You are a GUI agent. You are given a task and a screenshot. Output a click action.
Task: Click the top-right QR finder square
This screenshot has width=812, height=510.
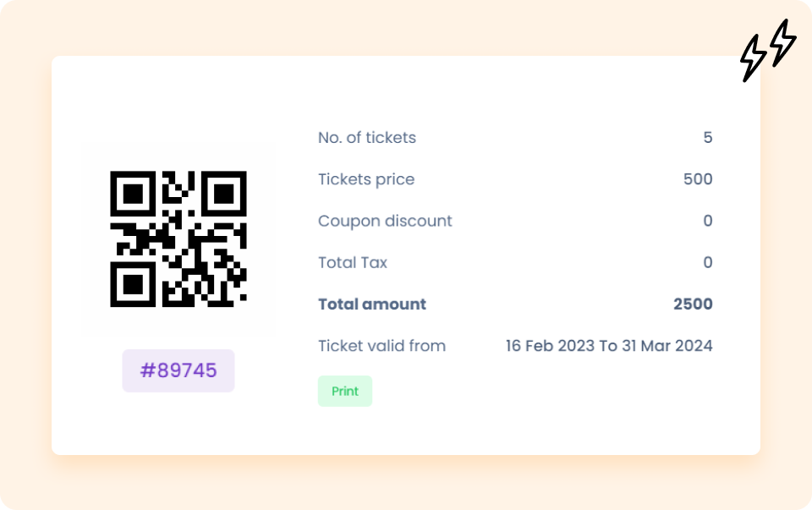click(224, 194)
